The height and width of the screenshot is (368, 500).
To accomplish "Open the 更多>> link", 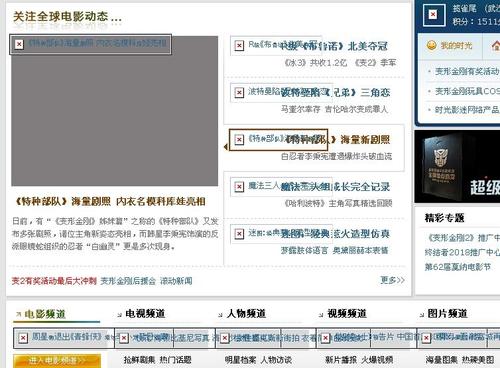I will pyautogui.click(x=393, y=280).
